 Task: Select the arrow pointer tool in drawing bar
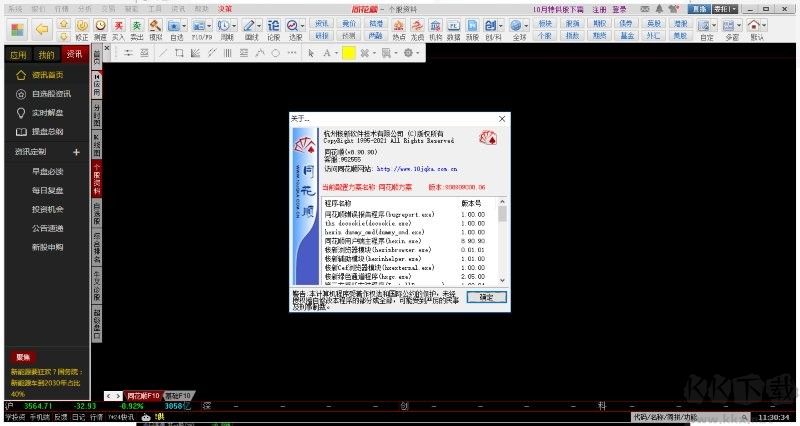pos(311,53)
